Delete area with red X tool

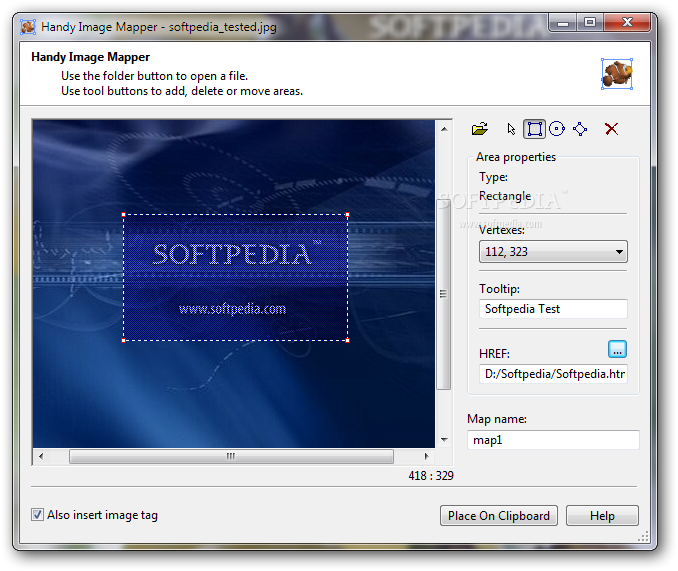point(611,129)
